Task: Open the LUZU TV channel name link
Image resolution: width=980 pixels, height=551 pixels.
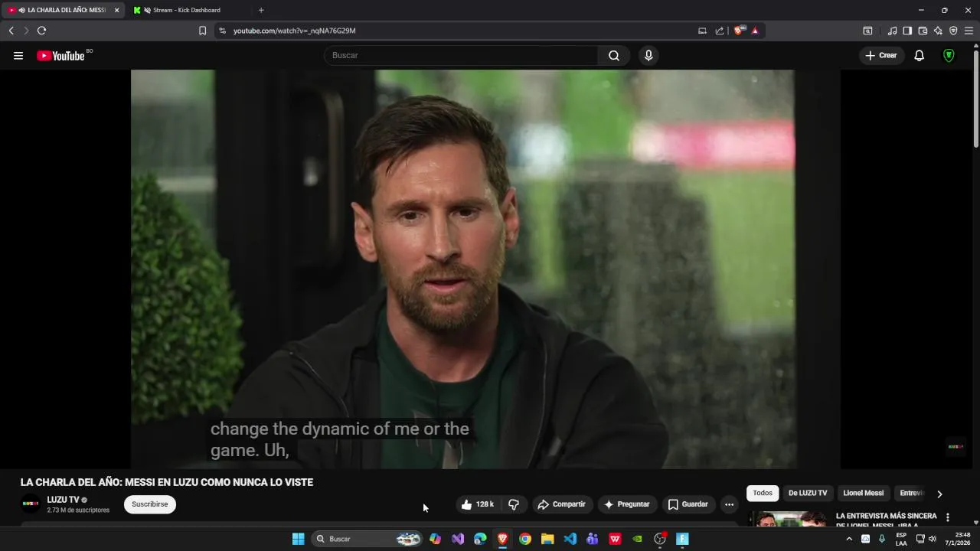Action: tap(64, 500)
